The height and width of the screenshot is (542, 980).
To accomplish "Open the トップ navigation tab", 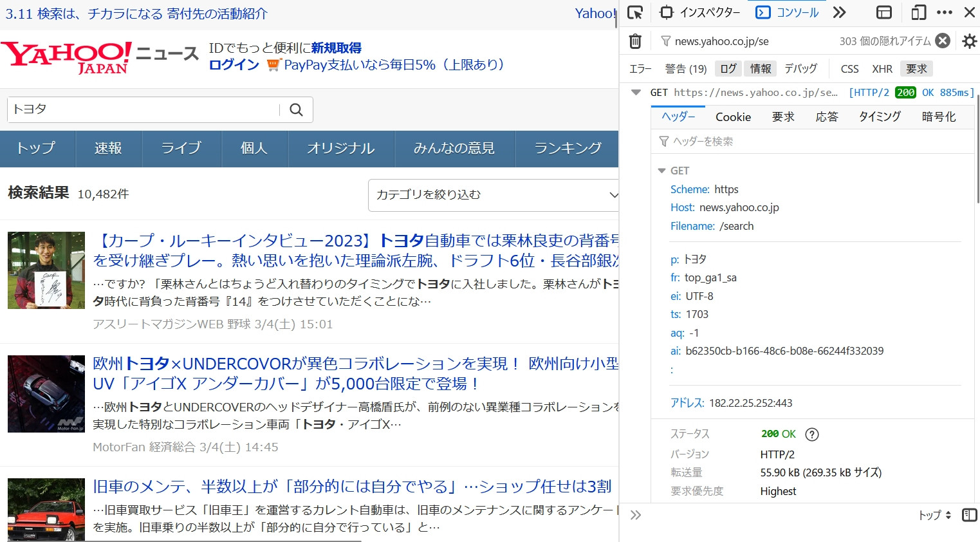I will point(37,148).
